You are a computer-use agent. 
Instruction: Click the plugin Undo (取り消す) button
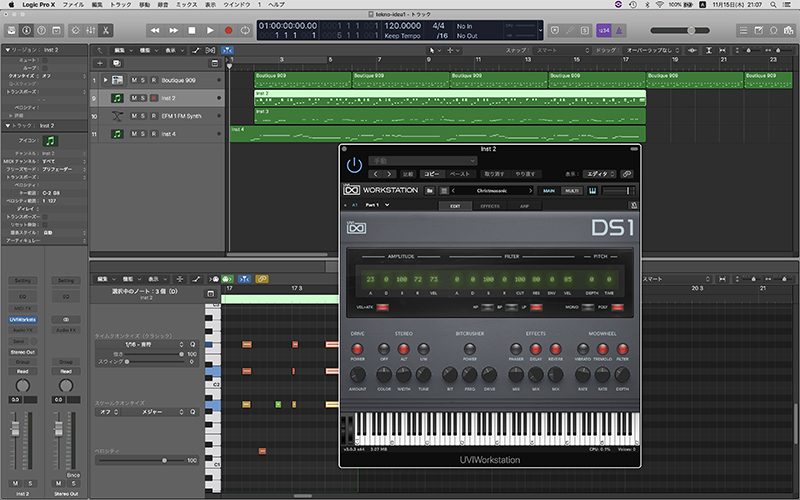[494, 174]
